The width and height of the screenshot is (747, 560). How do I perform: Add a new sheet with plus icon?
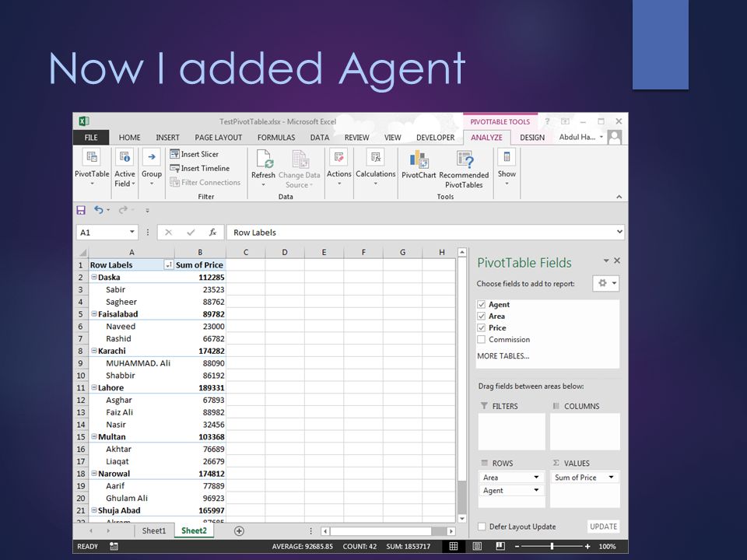coord(239,531)
